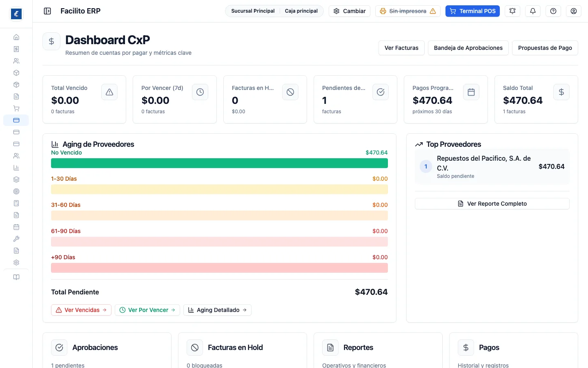Open the bar chart sidebar icon
588x368 pixels.
(16, 168)
